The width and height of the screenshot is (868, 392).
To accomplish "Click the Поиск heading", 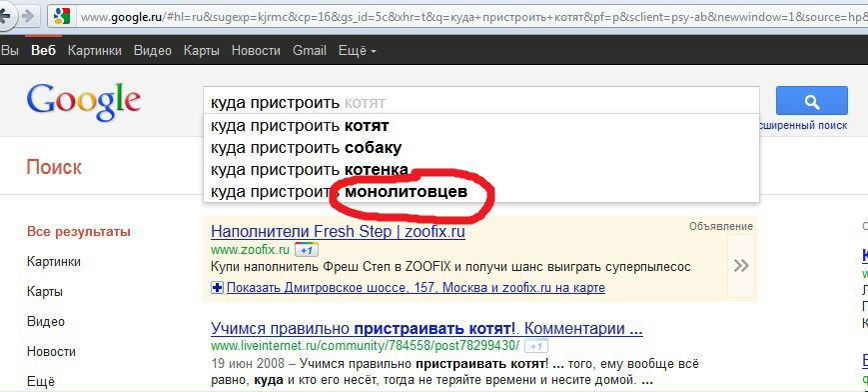I will (54, 167).
